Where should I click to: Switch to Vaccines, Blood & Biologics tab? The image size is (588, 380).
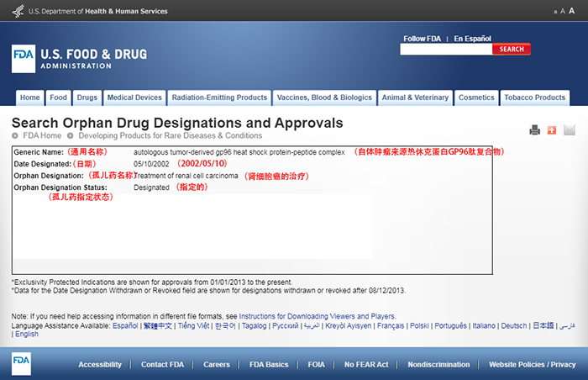click(324, 98)
